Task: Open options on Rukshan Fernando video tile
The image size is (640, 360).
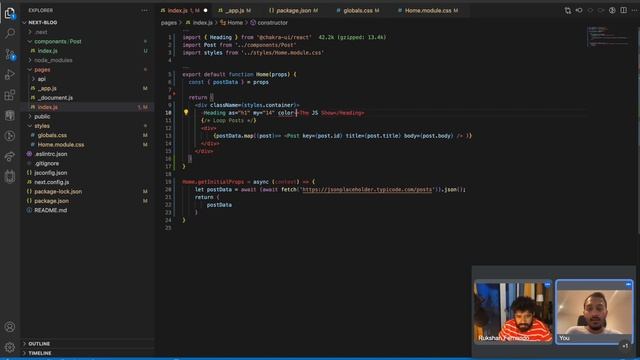Action: tap(547, 284)
